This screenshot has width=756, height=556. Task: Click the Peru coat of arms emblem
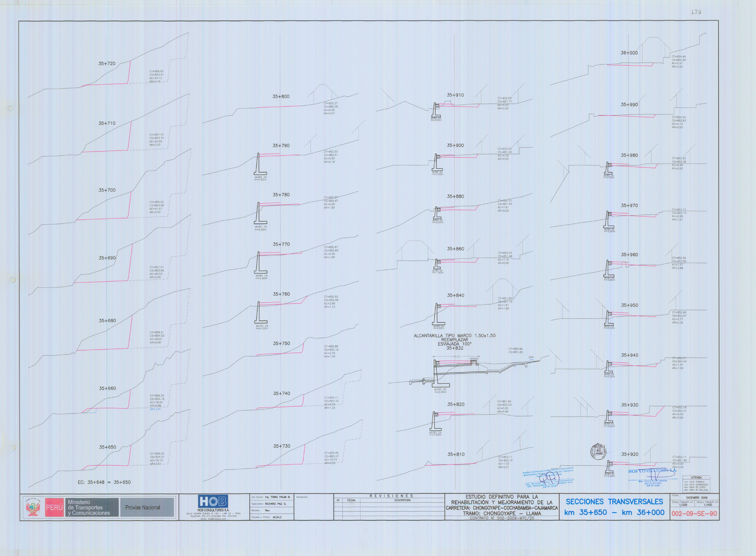pos(33,507)
